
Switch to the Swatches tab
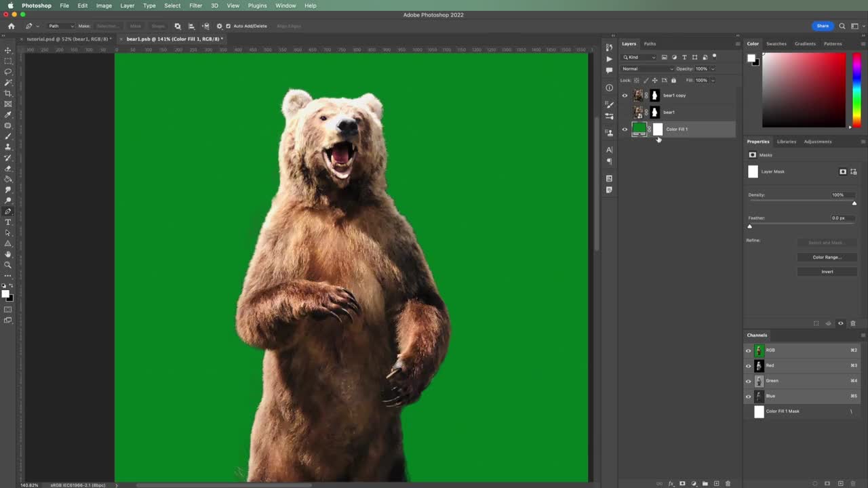coord(776,44)
